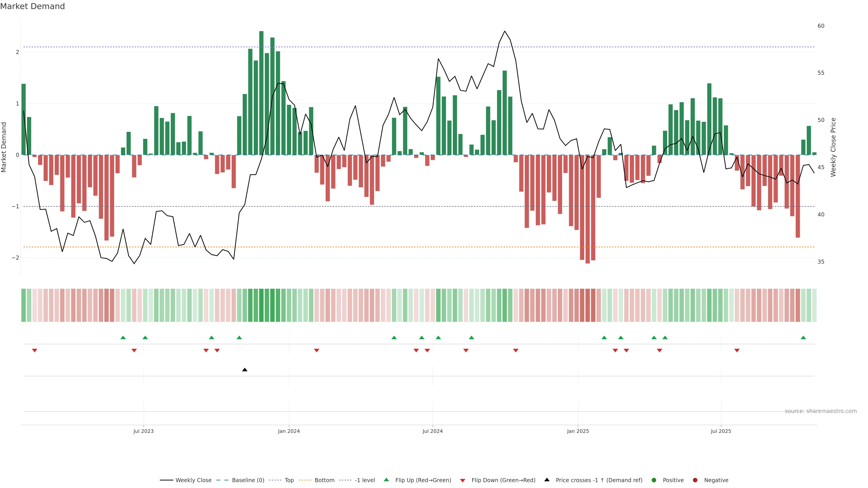Click the black price-cross triangle marker on chart

click(x=245, y=370)
